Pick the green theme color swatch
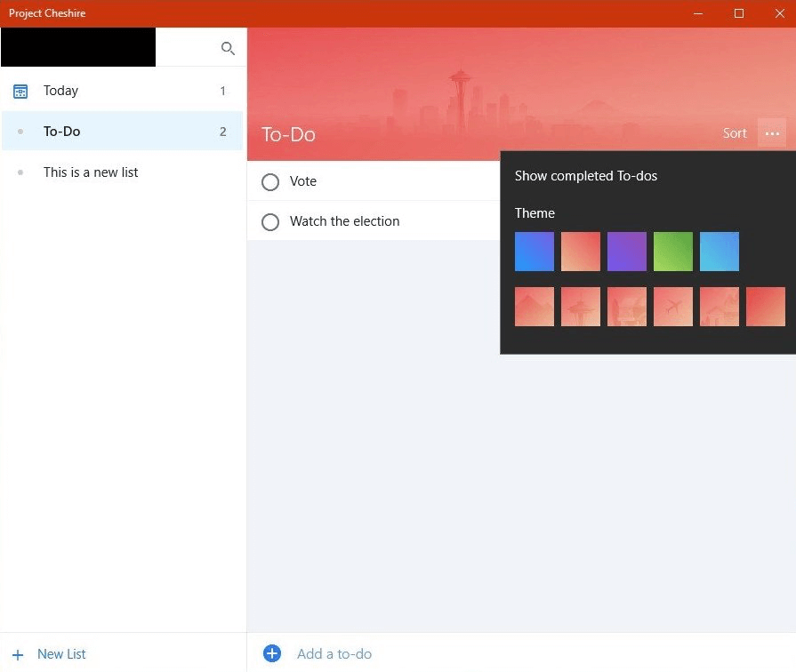Image resolution: width=796 pixels, height=672 pixels. (673, 251)
